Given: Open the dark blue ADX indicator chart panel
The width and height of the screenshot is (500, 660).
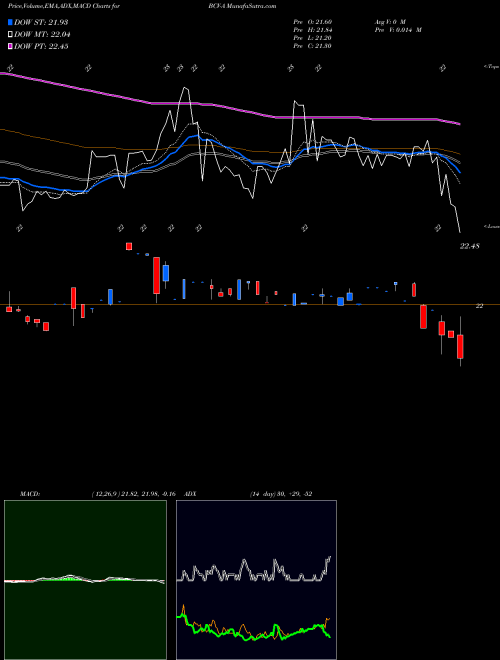Looking at the screenshot, I should click(x=256, y=580).
